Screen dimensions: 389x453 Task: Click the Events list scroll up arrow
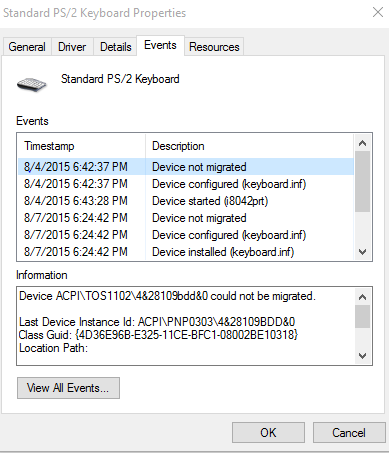(362, 143)
